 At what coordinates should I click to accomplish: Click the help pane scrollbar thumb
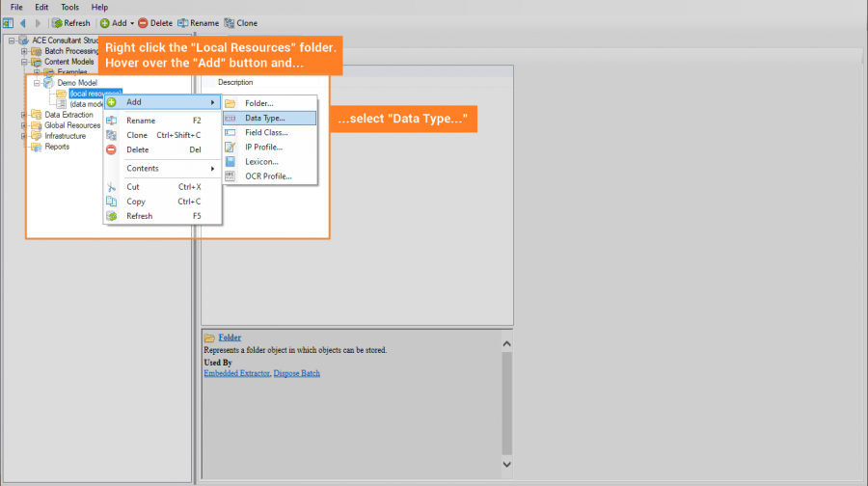(x=506, y=402)
